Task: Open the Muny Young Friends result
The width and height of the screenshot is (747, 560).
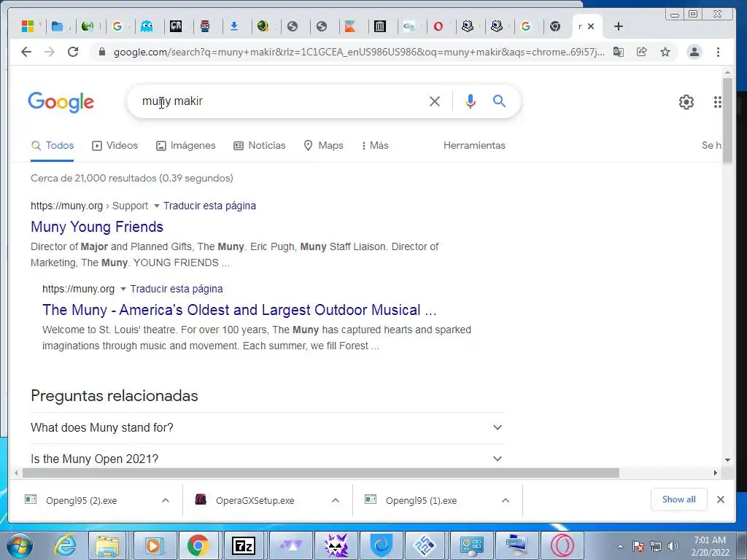Action: pyautogui.click(x=97, y=227)
